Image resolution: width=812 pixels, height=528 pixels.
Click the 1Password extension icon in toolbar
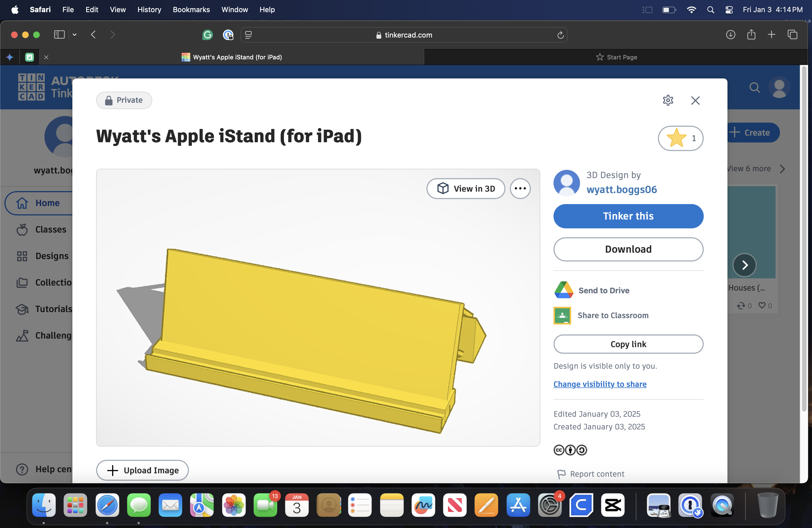(x=228, y=35)
